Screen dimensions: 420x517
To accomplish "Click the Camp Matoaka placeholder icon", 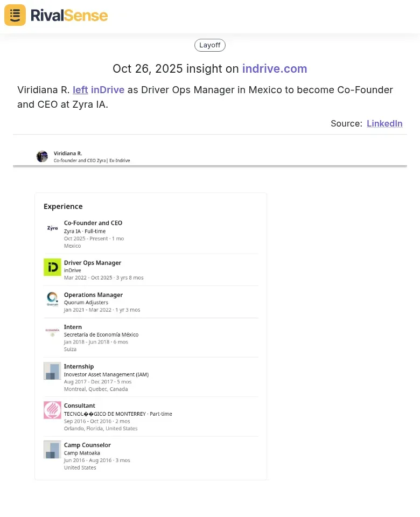I will pos(52,449).
